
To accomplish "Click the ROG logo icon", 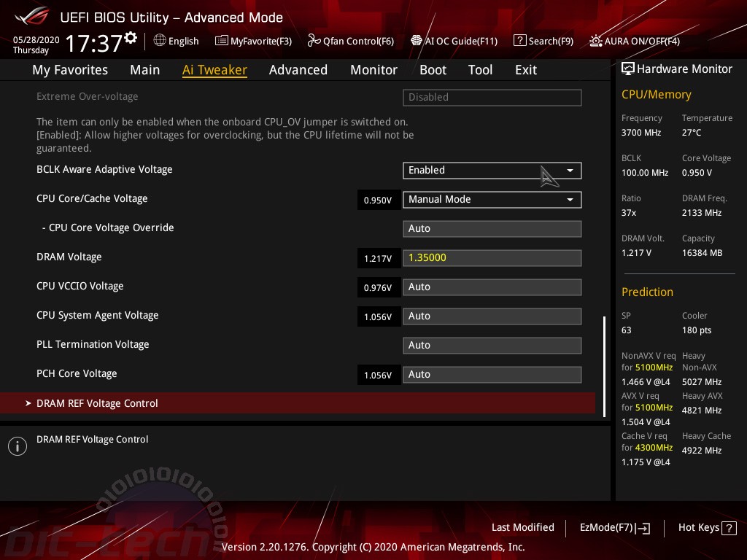I will pyautogui.click(x=31, y=16).
